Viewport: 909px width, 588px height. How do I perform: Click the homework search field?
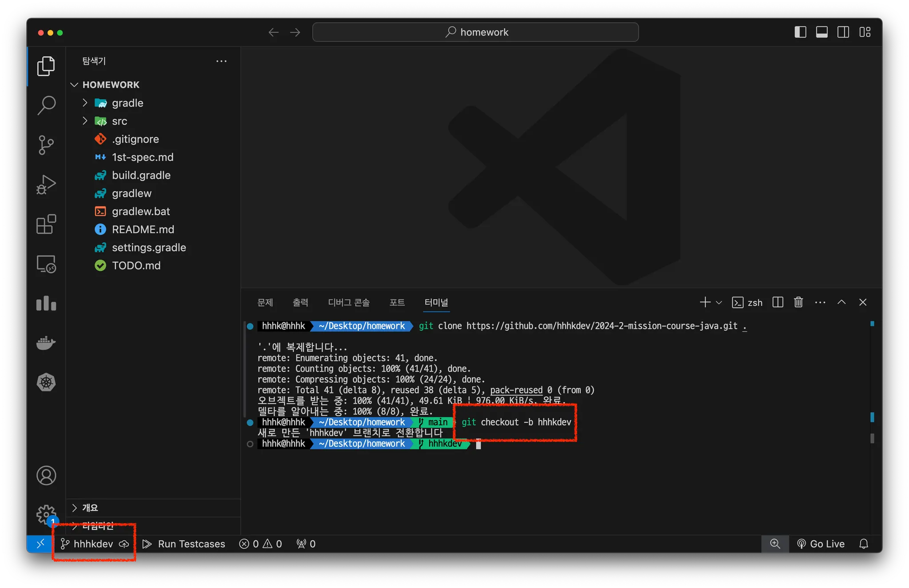pos(475,32)
